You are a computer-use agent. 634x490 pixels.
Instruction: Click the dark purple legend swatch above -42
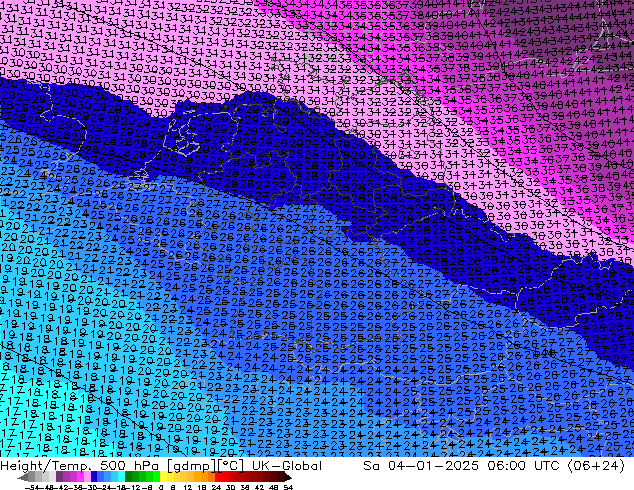pyautogui.click(x=59, y=477)
